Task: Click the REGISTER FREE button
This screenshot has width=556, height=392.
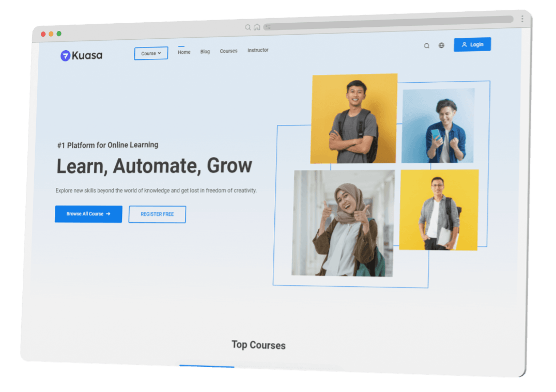Action: click(157, 214)
